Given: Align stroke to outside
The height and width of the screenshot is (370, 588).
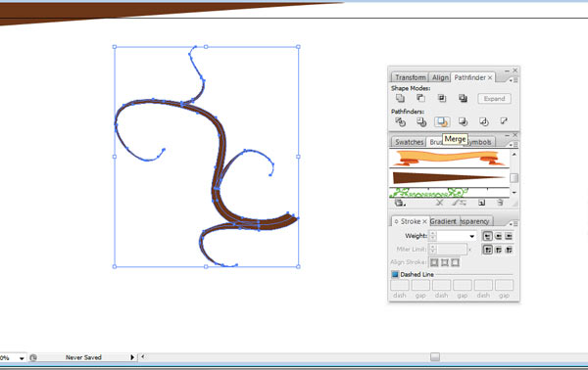Looking at the screenshot, I should pos(455,262).
